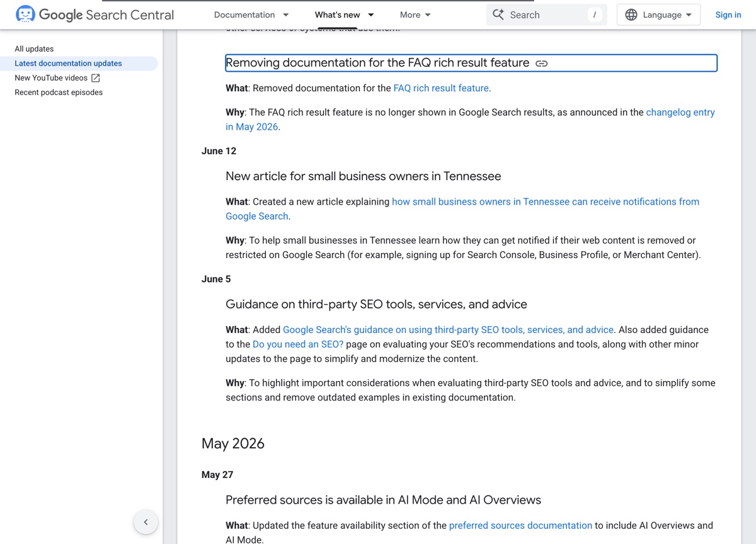756x544 pixels.
Task: Open the FAQ rich result feature link
Action: click(441, 88)
